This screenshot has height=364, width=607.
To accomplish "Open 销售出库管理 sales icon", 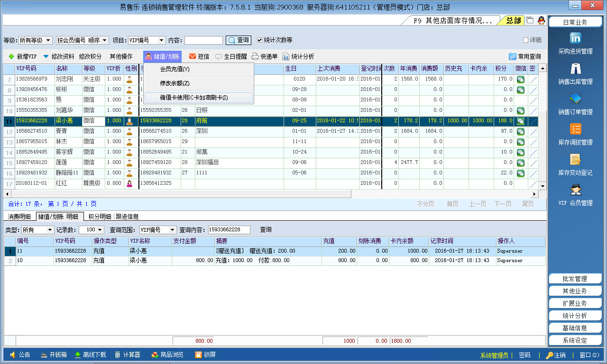I will pos(575,69).
